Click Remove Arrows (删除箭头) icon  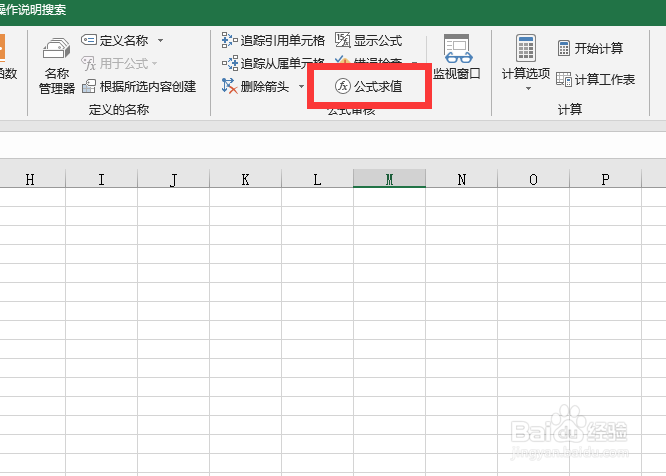point(229,86)
